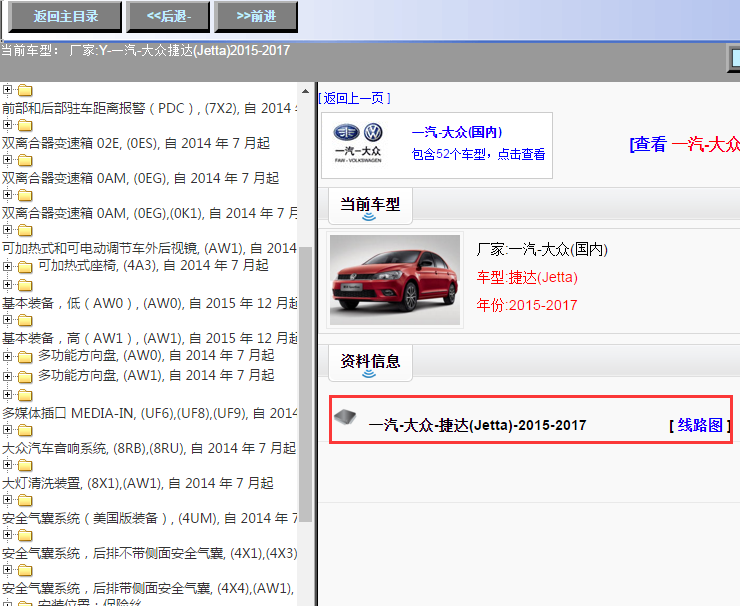
Task: Select 大灯清洗装置, (8X1),(AW1) entry
Action: [x=138, y=483]
